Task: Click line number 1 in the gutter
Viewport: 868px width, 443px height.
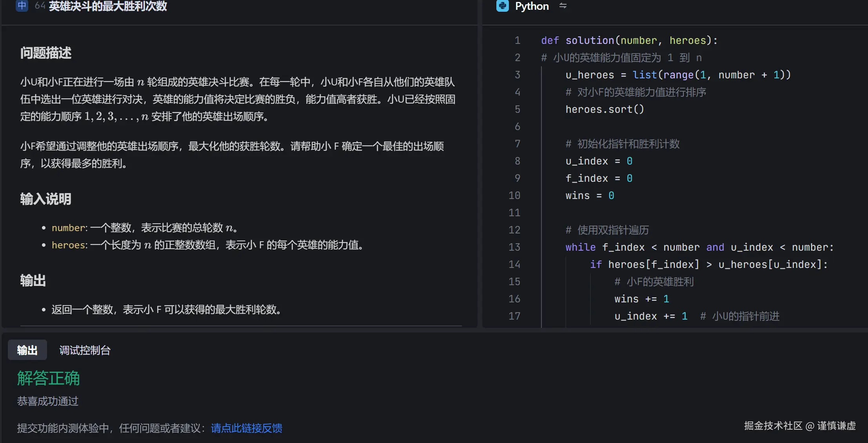Action: click(517, 40)
